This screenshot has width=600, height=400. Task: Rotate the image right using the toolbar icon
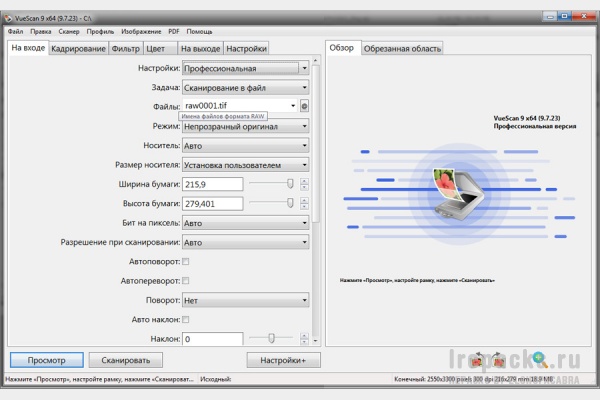pyautogui.click(x=499, y=360)
